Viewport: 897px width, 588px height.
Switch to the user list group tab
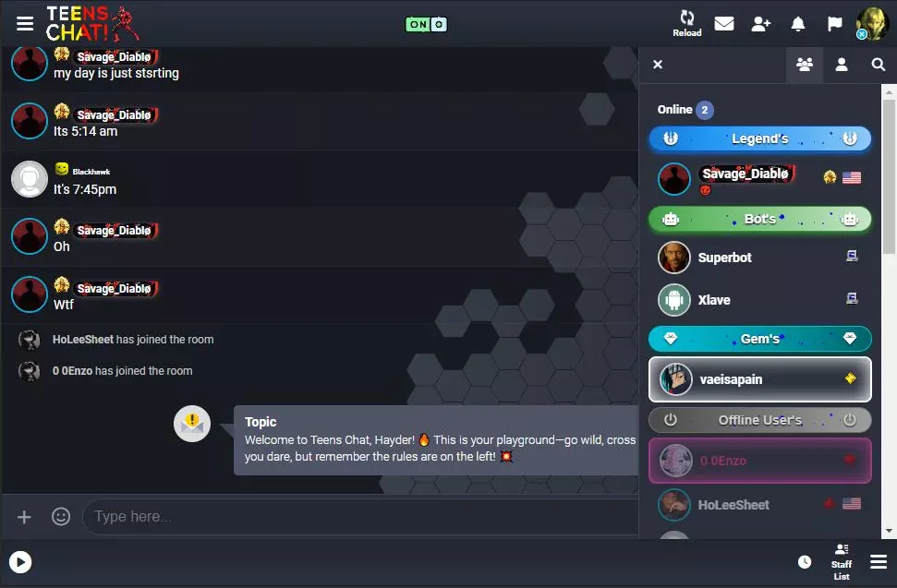[x=804, y=65]
